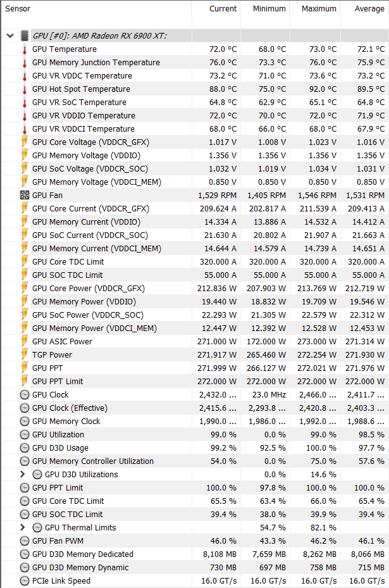Viewport: 389px width, 588px height.
Task: Select the GPU D3D Usage row label
Action: point(60,448)
